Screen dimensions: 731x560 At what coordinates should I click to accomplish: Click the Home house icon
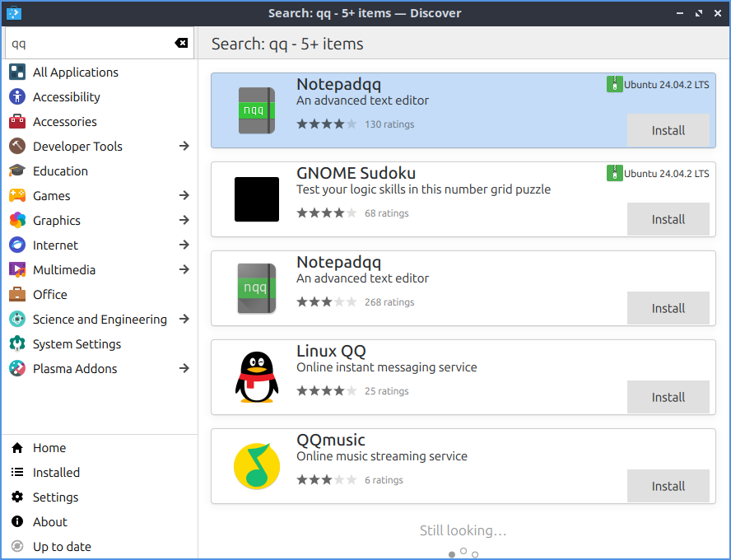point(17,448)
